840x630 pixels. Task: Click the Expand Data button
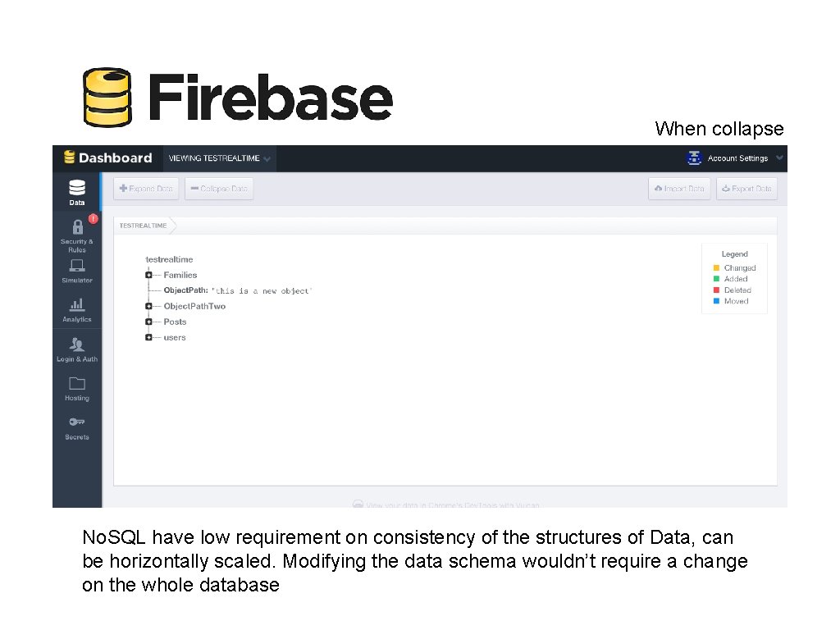146,188
